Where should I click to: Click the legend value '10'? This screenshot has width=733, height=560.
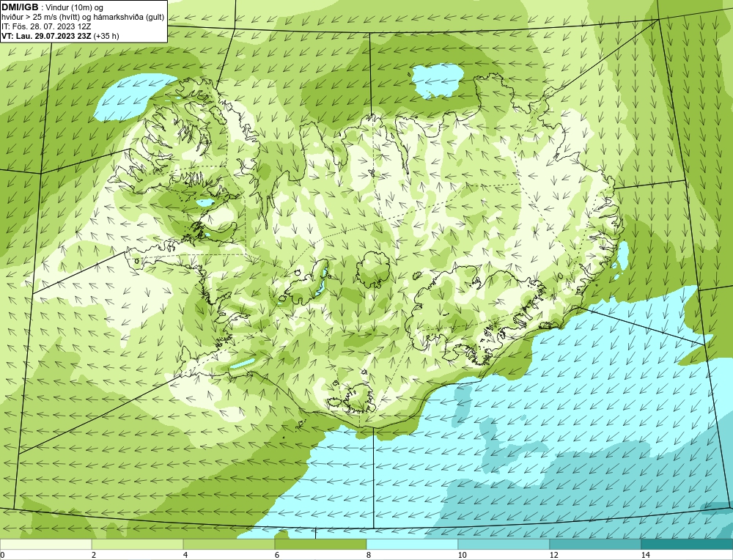(x=463, y=555)
